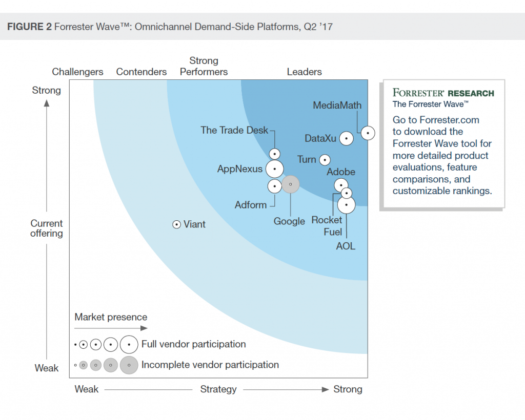Click the 'Full vendor participation' legend text

pyautogui.click(x=193, y=344)
